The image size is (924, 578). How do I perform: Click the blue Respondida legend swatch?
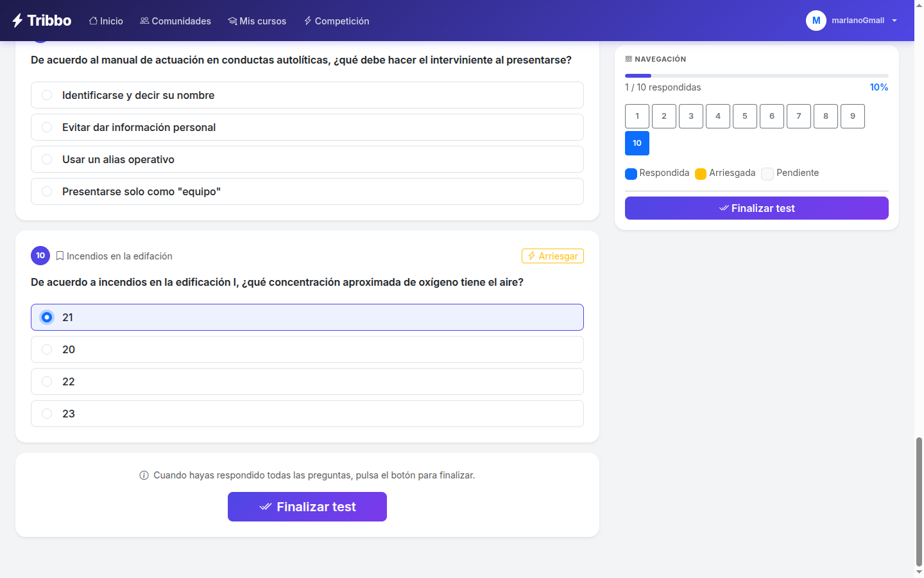[631, 173]
